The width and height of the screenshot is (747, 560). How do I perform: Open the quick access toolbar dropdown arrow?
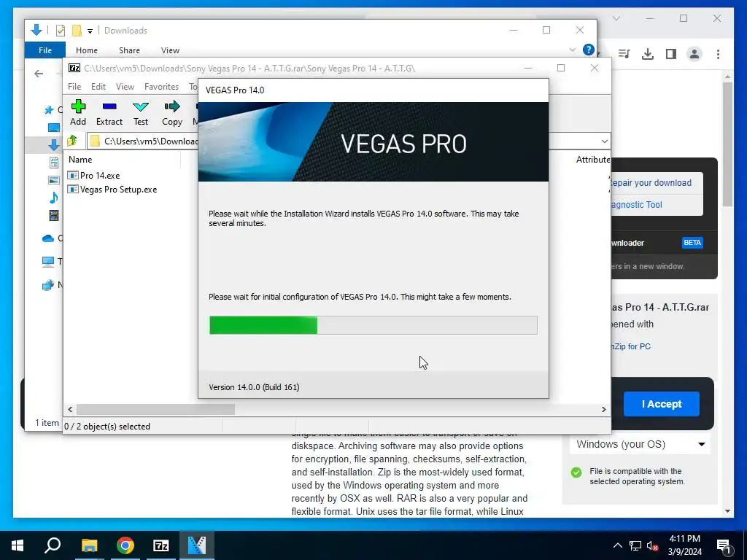pos(90,31)
